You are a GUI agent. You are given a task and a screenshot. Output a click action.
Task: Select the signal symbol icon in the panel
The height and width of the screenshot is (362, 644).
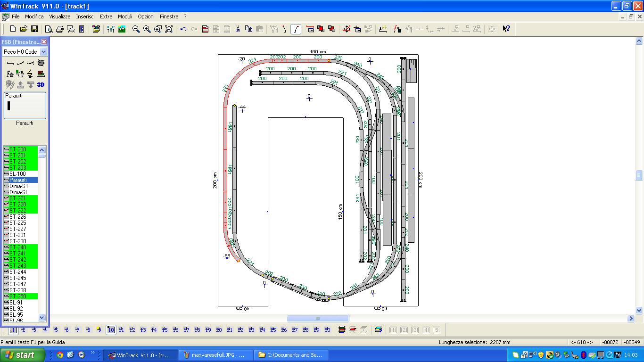click(x=20, y=74)
